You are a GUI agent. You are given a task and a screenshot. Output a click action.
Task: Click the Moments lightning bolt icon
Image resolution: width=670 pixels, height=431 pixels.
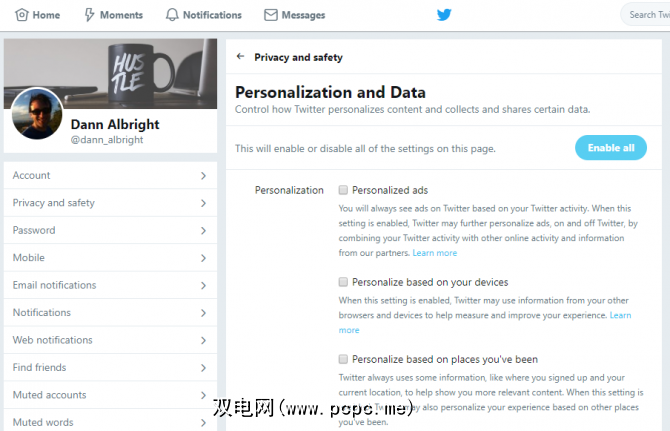coord(89,15)
